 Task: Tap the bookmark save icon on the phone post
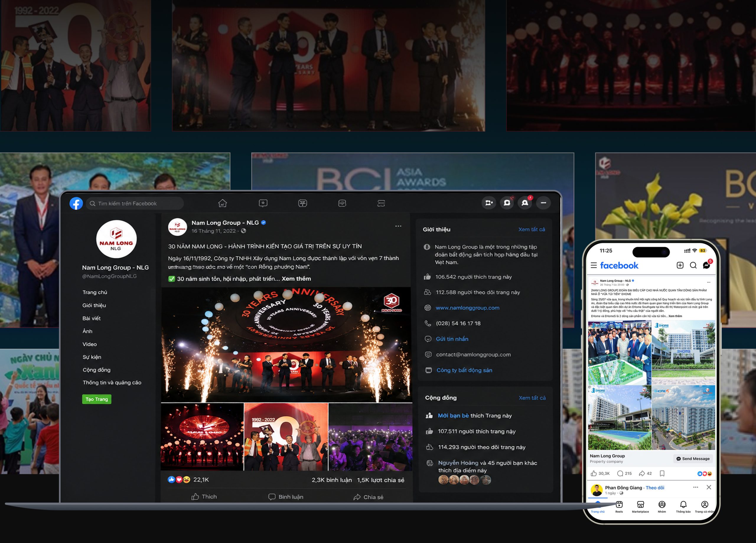[662, 473]
